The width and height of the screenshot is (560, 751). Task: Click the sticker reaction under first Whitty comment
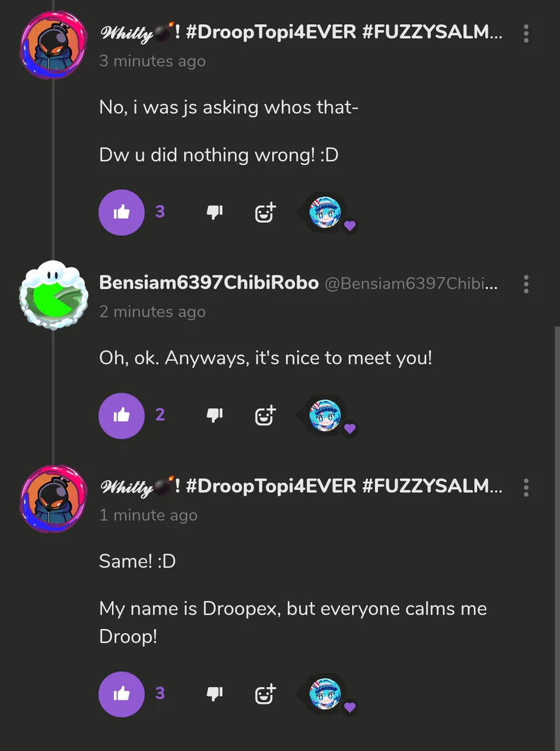point(325,213)
